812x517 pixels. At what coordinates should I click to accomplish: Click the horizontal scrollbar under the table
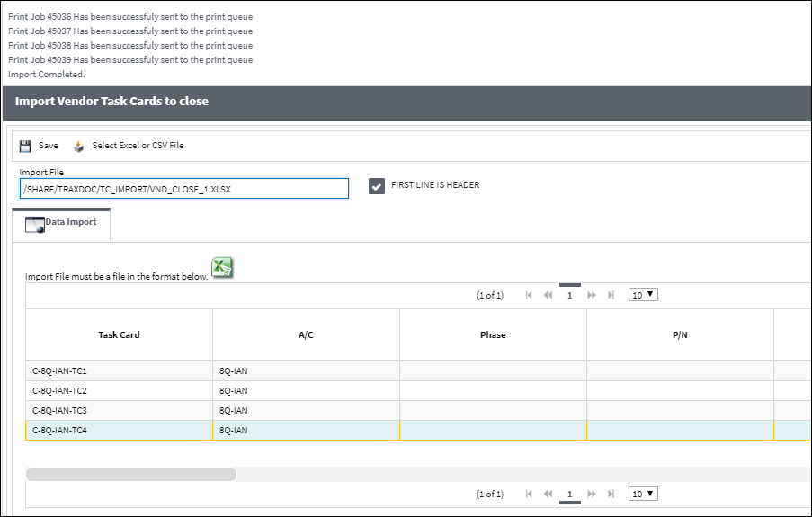click(x=131, y=474)
